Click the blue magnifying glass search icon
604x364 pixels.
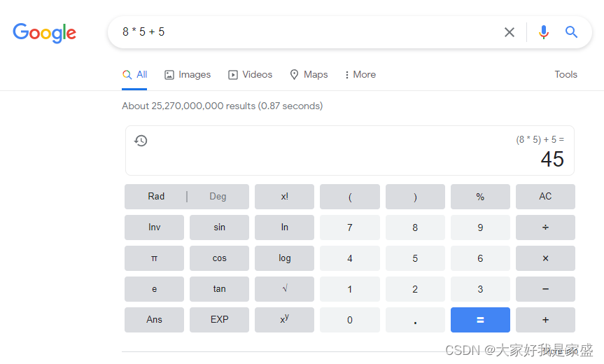click(x=571, y=32)
